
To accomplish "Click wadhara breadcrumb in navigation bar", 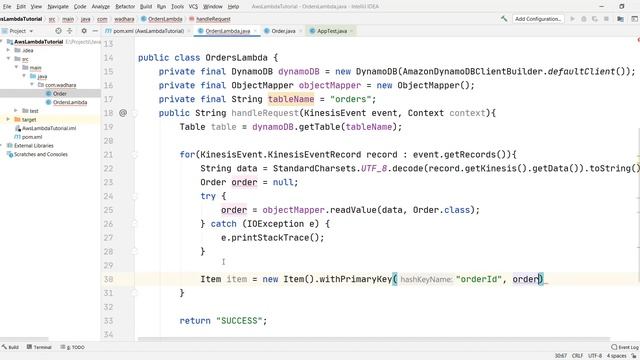I will [x=124, y=19].
